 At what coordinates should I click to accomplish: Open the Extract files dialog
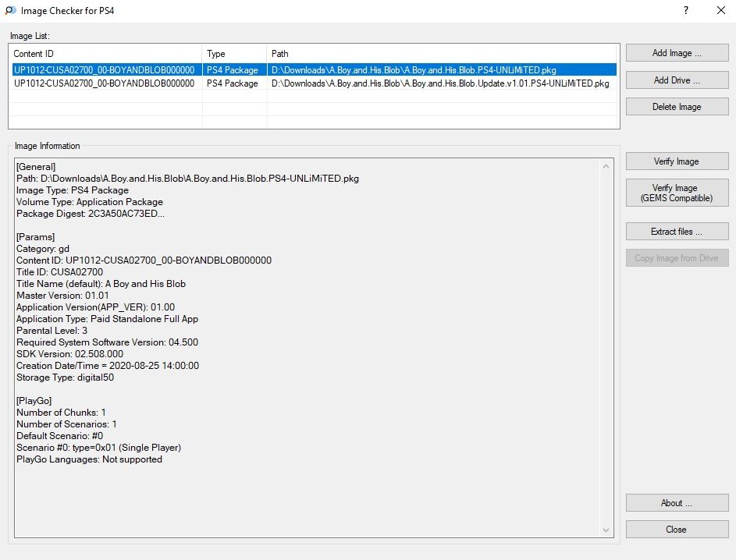(677, 232)
